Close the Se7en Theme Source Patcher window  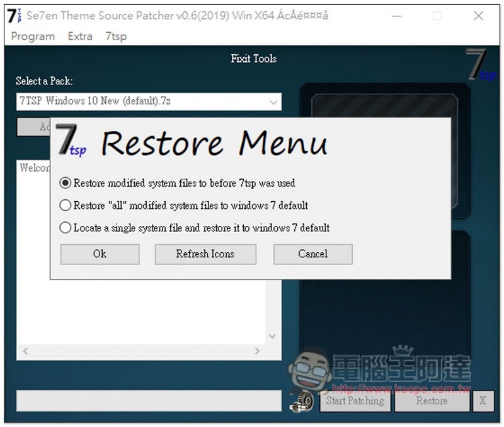coord(478,16)
